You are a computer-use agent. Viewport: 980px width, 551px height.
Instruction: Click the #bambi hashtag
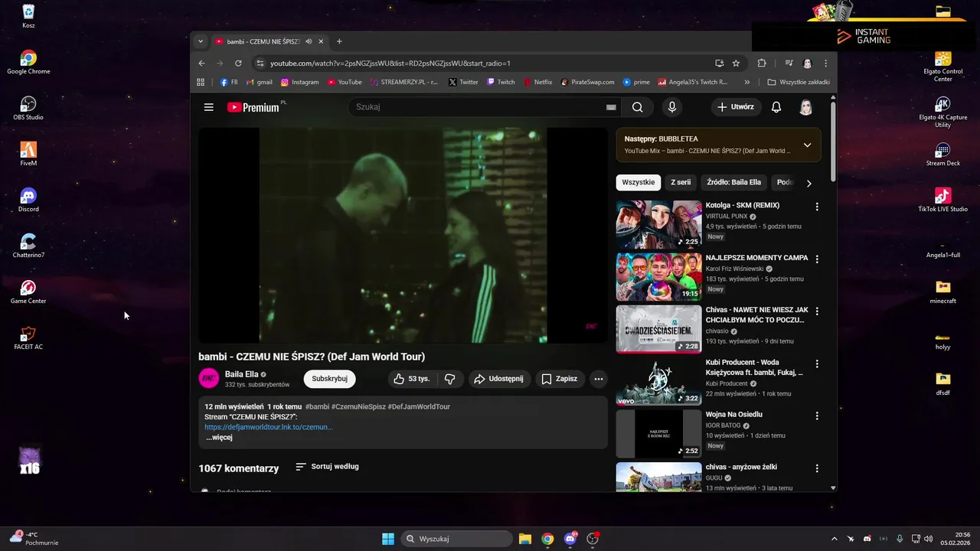click(x=317, y=406)
